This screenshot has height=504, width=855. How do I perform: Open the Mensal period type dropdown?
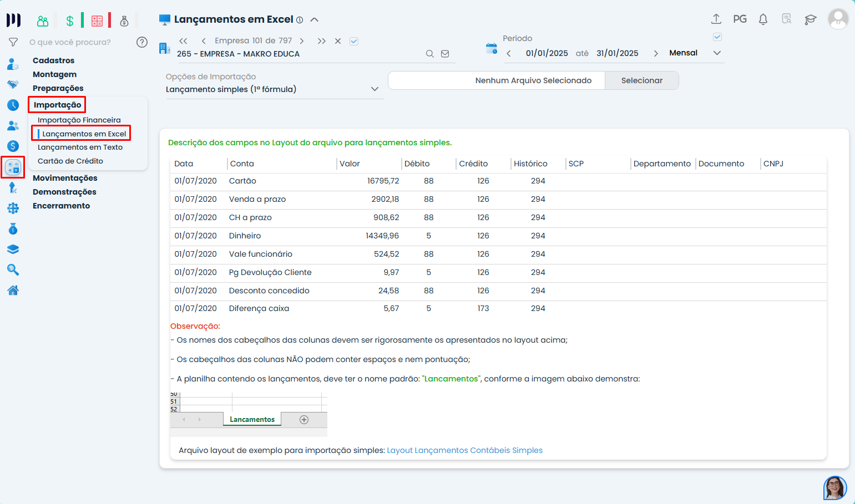717,53
